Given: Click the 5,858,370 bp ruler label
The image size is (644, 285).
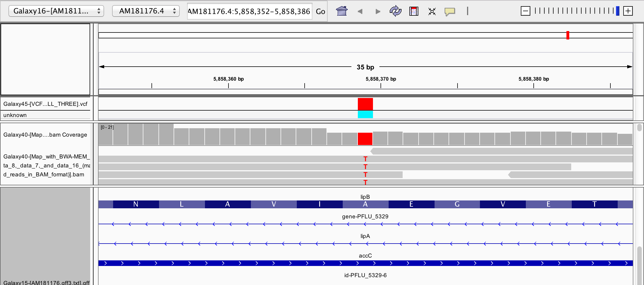Looking at the screenshot, I should (x=381, y=79).
